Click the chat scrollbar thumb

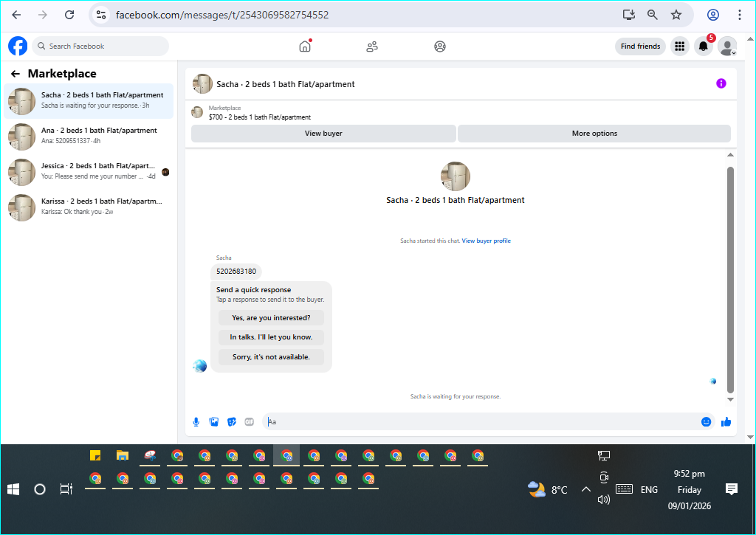tap(730, 280)
